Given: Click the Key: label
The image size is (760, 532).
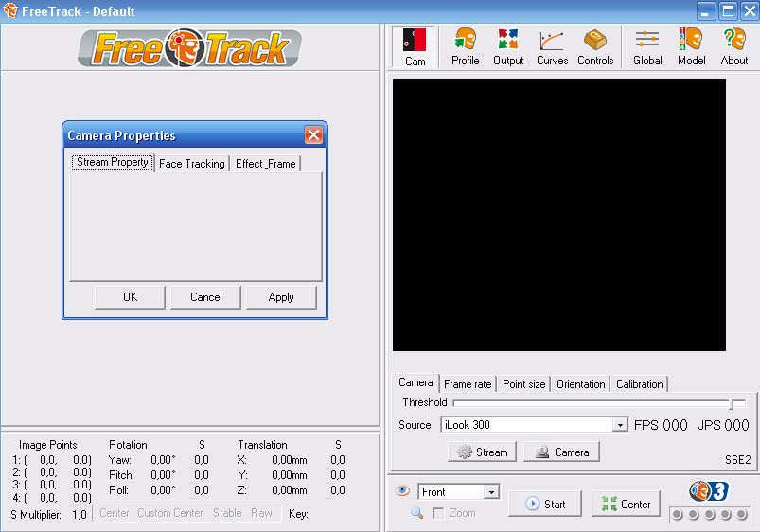Looking at the screenshot, I should 298,514.
